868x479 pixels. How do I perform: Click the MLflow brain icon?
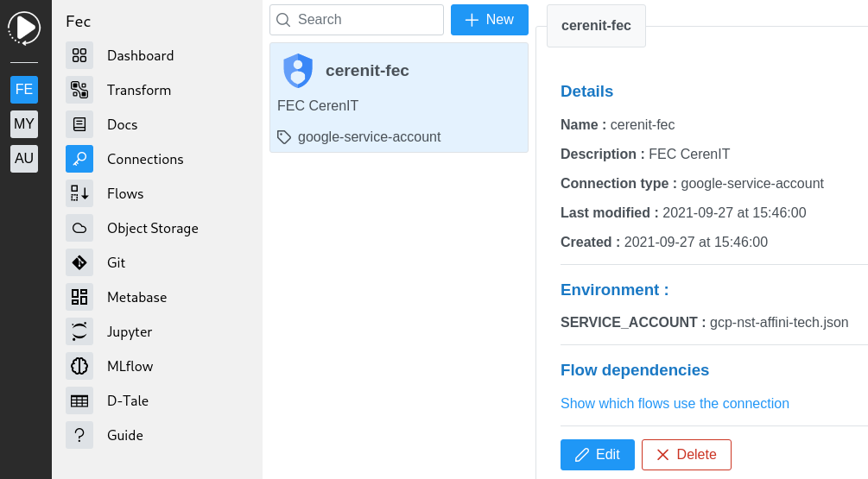(x=79, y=366)
